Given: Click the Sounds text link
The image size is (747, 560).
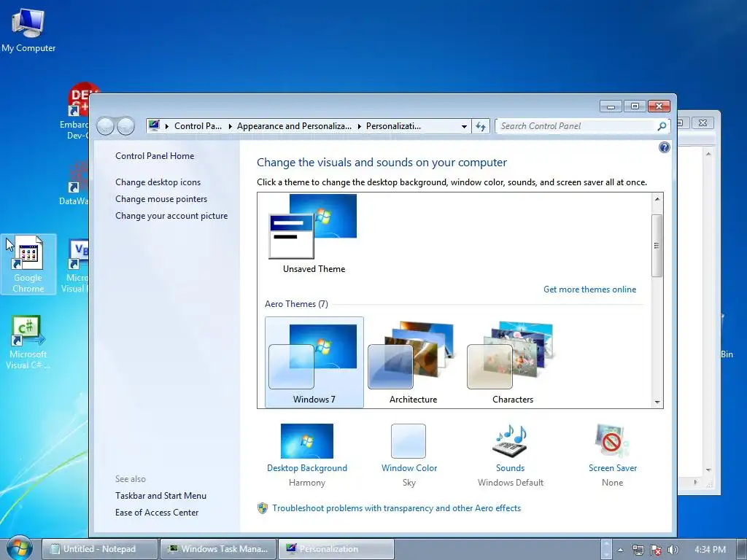Looking at the screenshot, I should 510,467.
